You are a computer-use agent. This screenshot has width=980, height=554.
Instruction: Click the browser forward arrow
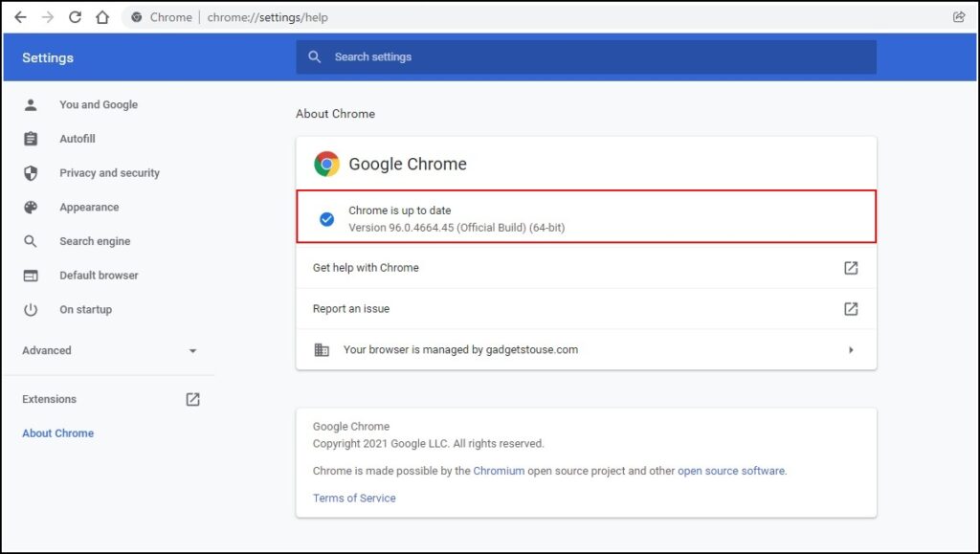(48, 17)
